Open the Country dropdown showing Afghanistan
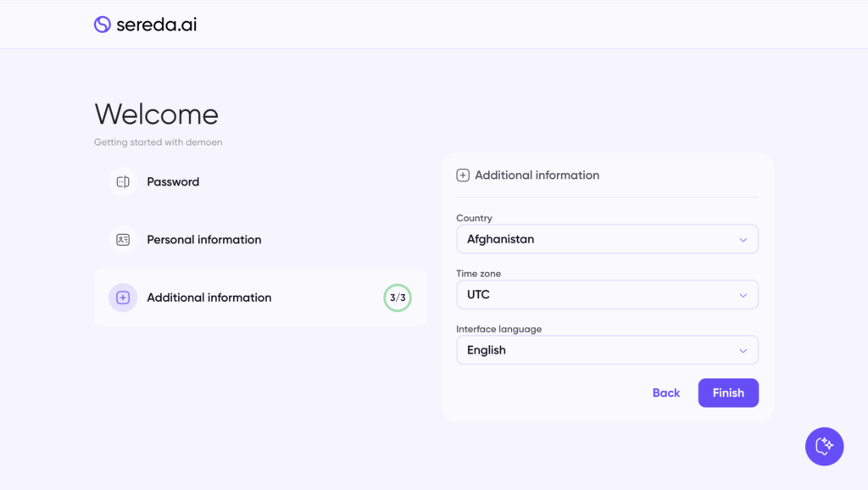Viewport: 868px width, 490px height. pos(606,239)
